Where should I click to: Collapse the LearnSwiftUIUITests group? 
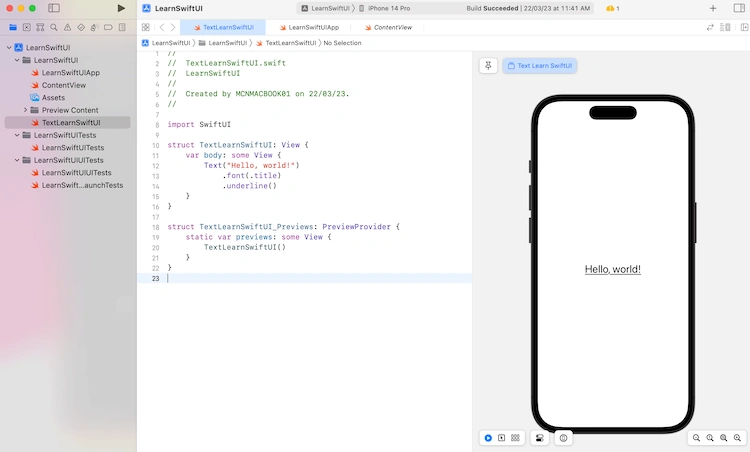point(17,160)
